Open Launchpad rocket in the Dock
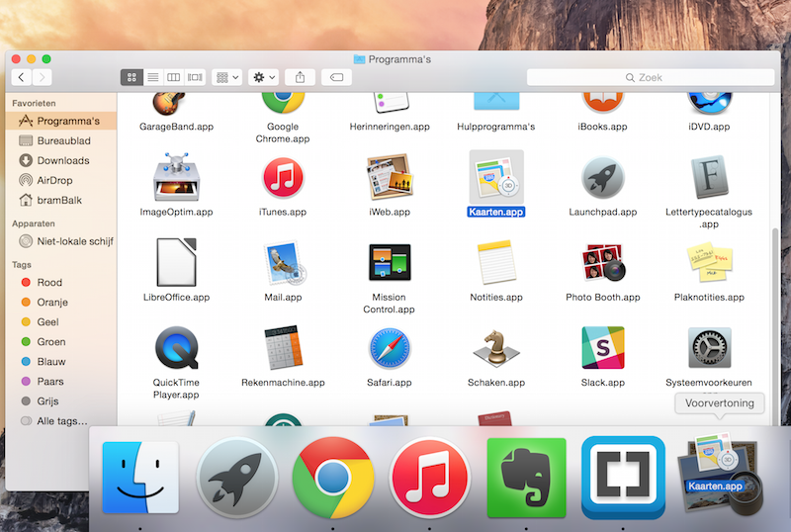This screenshot has height=532, width=791. coord(236,478)
